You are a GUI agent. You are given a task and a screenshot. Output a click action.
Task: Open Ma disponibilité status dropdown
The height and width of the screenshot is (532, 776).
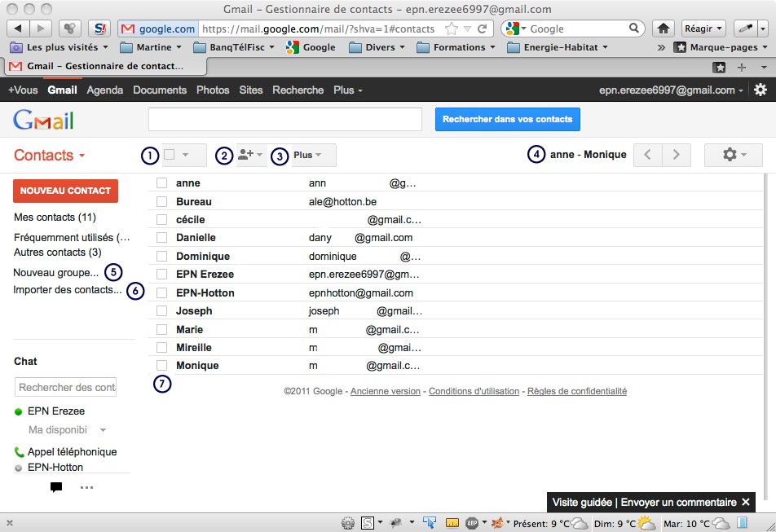[103, 430]
